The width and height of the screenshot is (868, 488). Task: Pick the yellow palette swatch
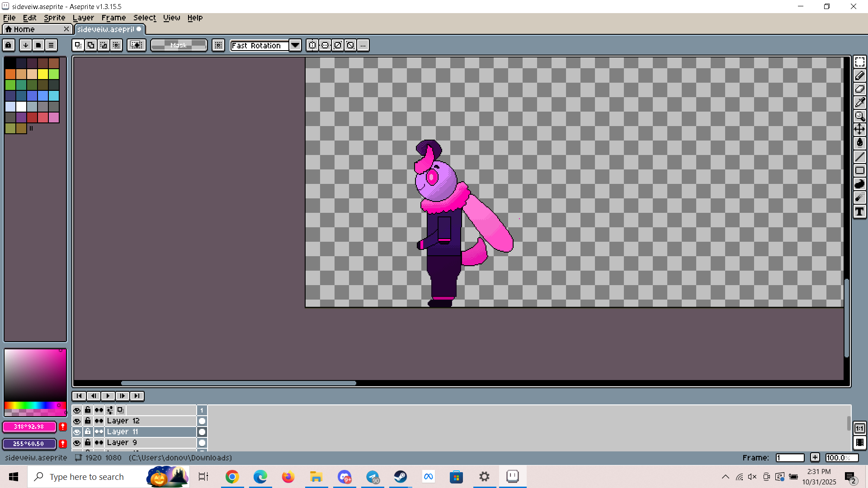43,74
